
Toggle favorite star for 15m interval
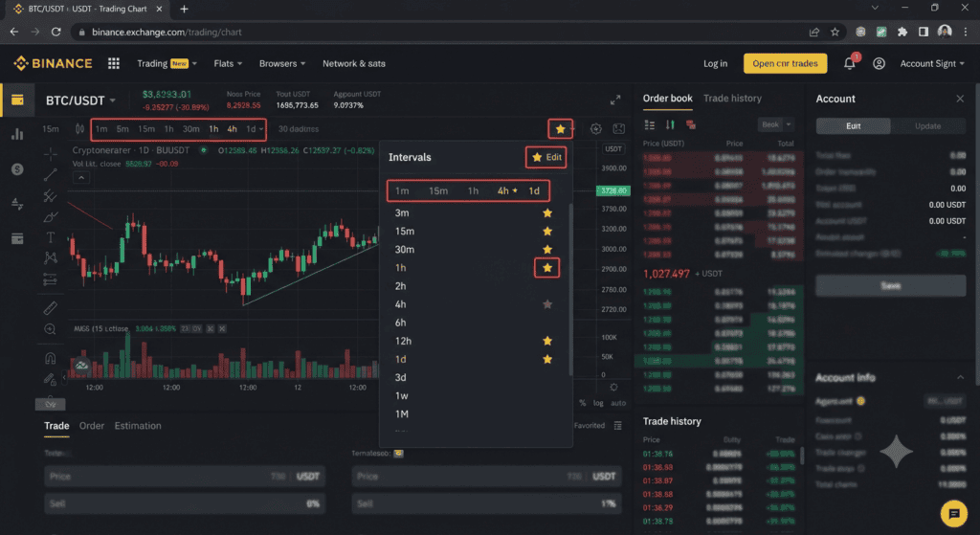tap(547, 232)
